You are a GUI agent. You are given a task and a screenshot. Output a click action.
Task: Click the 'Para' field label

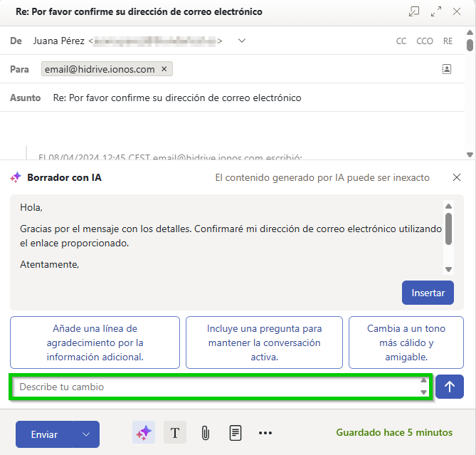[x=19, y=69]
